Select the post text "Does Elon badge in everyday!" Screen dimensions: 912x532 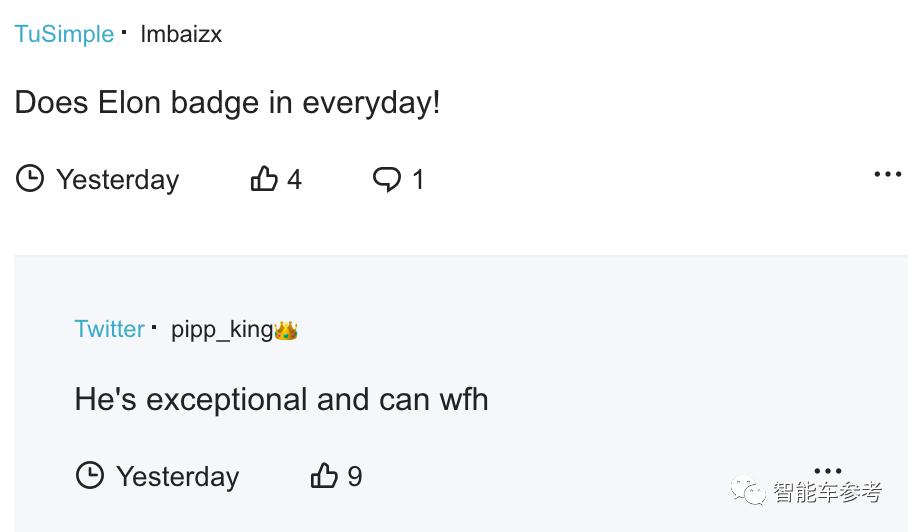[227, 103]
